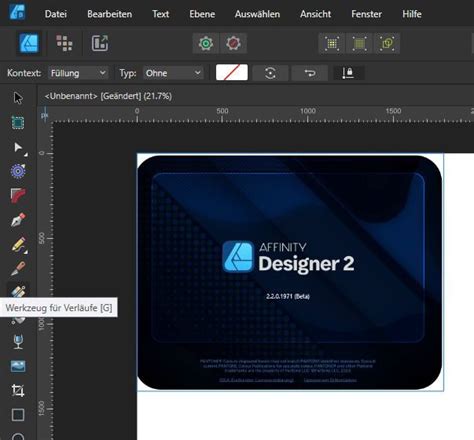This screenshot has height=440, width=474.
Task: Switch to Export persona
Action: pos(100,43)
